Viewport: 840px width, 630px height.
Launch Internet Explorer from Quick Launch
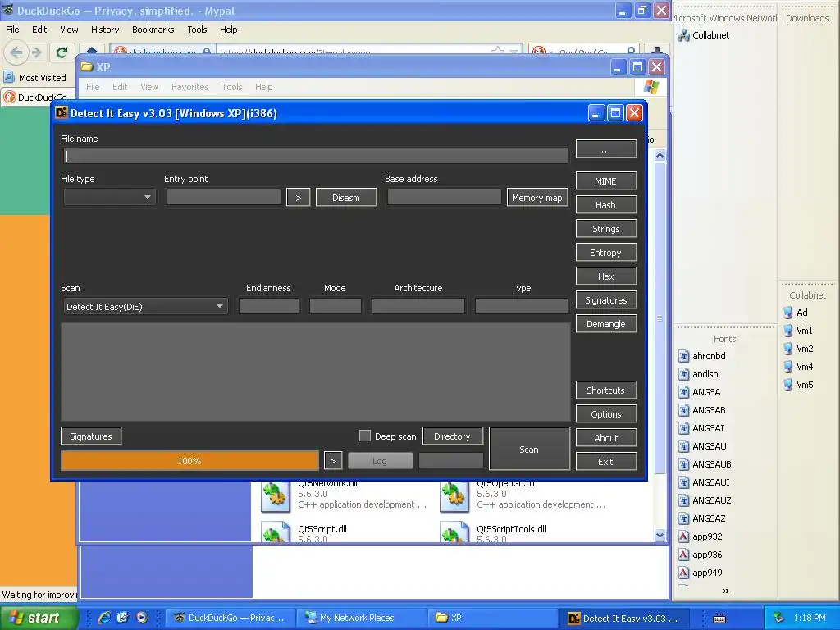point(104,618)
